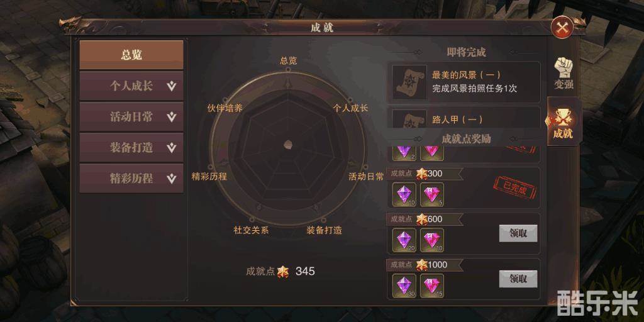Close the 成就 achievement window

coord(562,27)
